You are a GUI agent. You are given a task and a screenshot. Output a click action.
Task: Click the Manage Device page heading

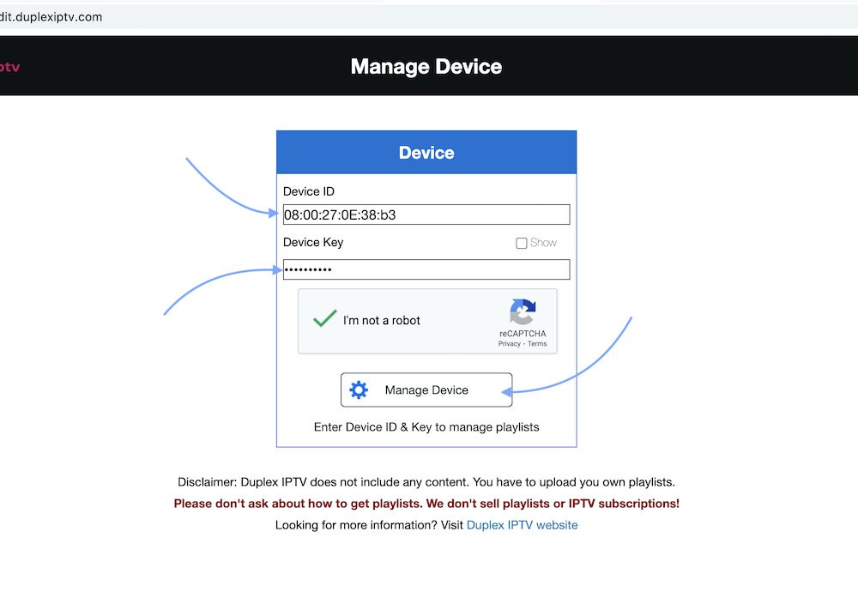coord(426,67)
